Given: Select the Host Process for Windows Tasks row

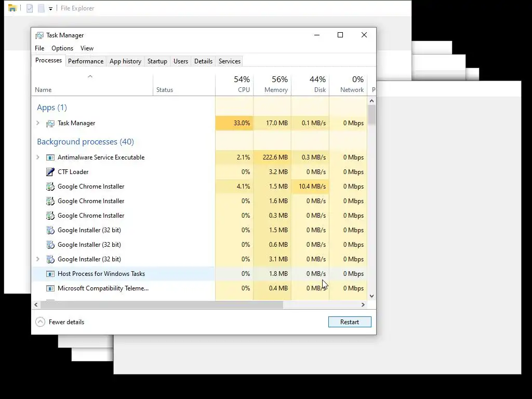Looking at the screenshot, I should pos(199,274).
